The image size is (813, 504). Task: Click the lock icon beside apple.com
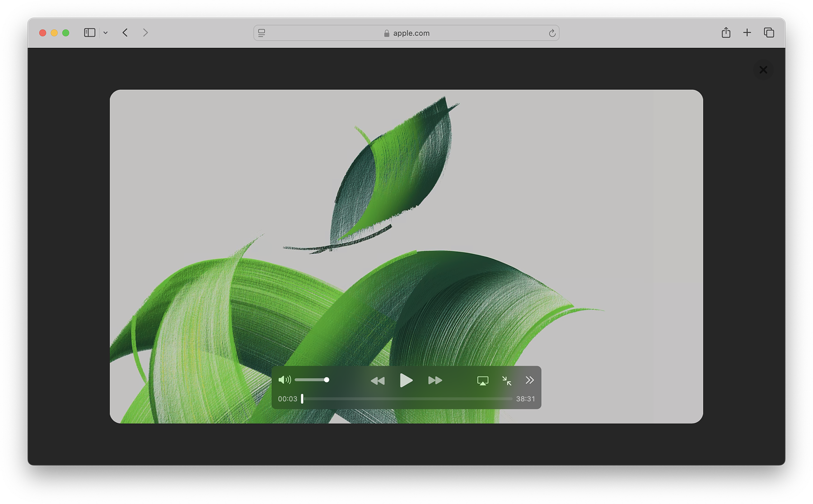click(387, 33)
